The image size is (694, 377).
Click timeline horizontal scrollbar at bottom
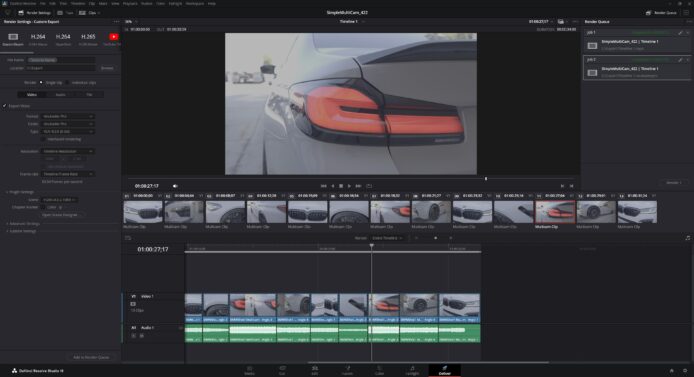click(x=428, y=362)
